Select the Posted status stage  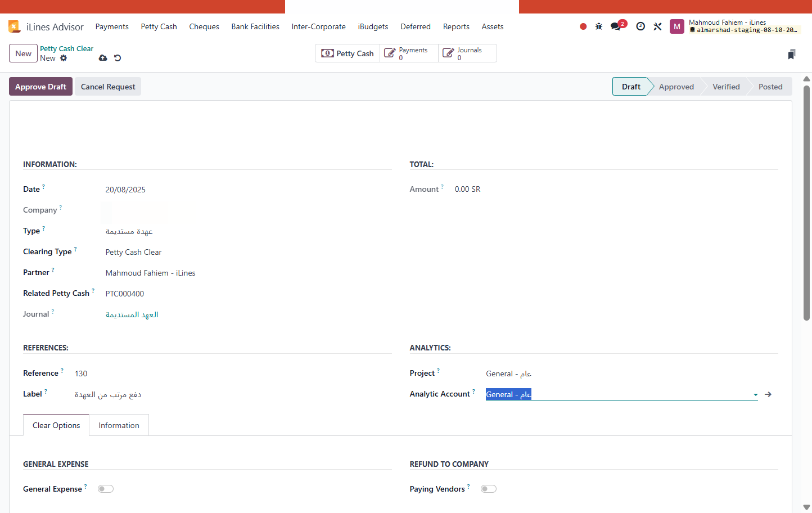coord(770,87)
